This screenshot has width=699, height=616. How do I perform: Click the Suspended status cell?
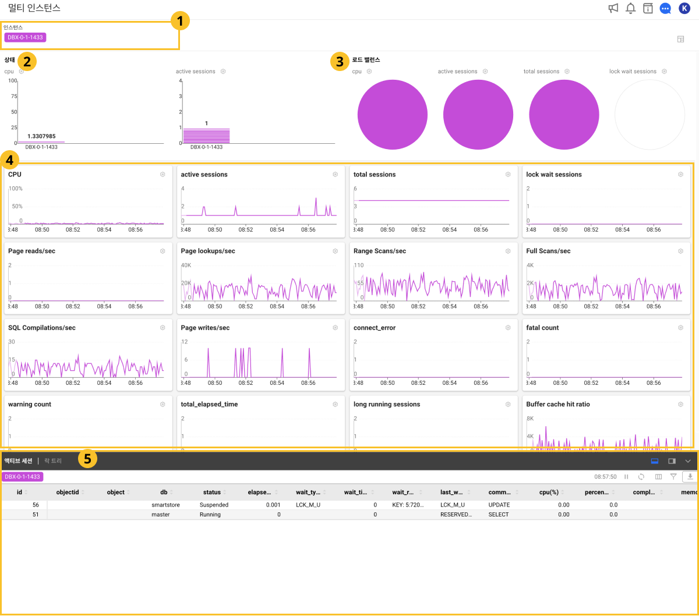(214, 505)
